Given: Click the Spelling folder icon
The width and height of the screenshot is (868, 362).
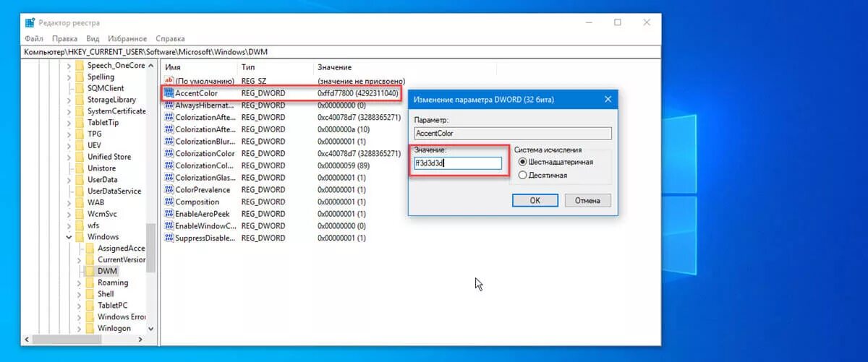Looking at the screenshot, I should pos(80,77).
